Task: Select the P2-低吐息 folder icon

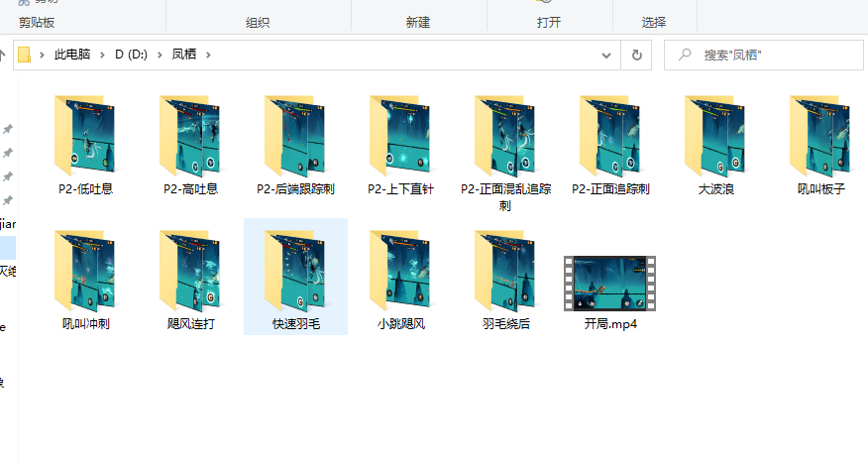Action: pos(84,136)
